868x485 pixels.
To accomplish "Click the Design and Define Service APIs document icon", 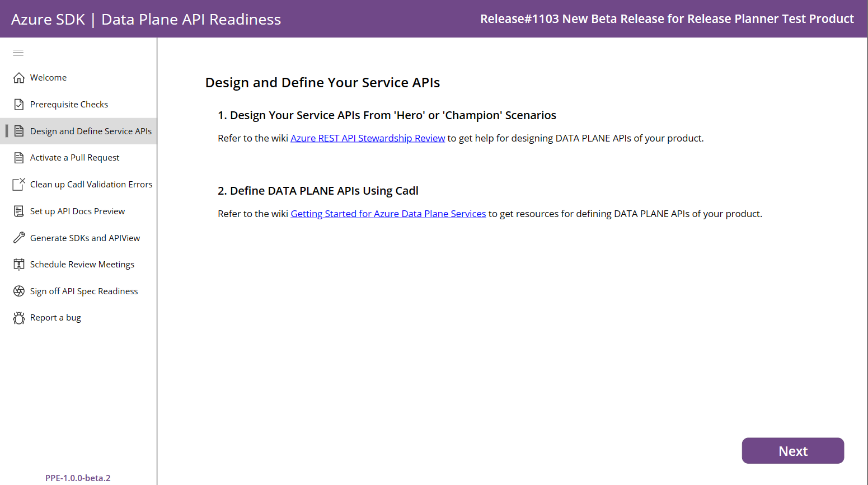I will (x=18, y=131).
